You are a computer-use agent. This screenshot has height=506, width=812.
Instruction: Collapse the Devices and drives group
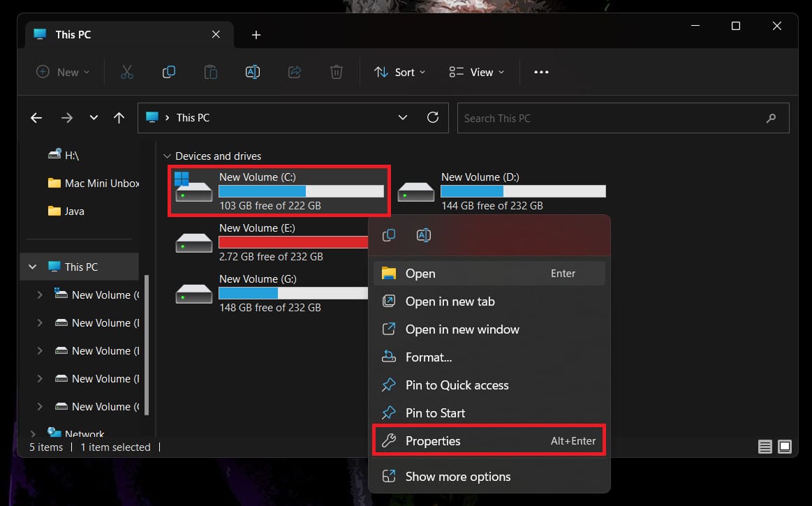click(166, 156)
